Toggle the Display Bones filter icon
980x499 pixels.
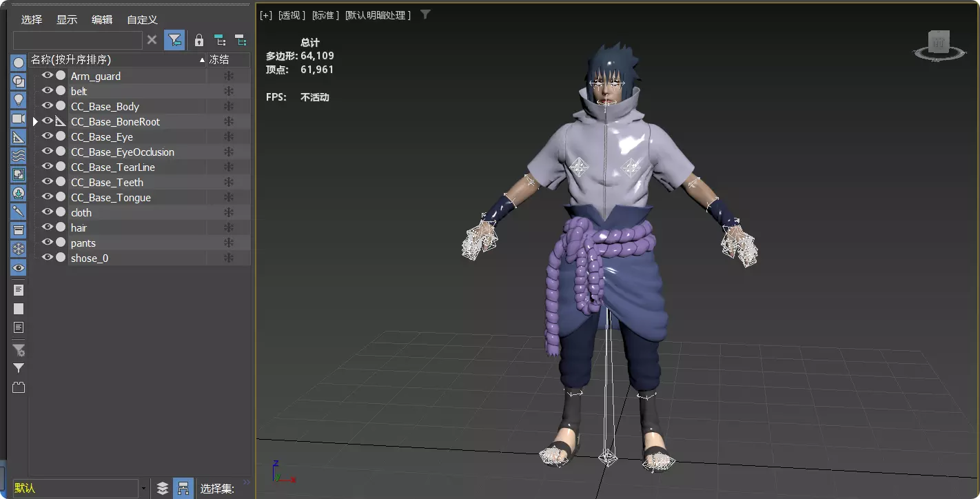(19, 212)
